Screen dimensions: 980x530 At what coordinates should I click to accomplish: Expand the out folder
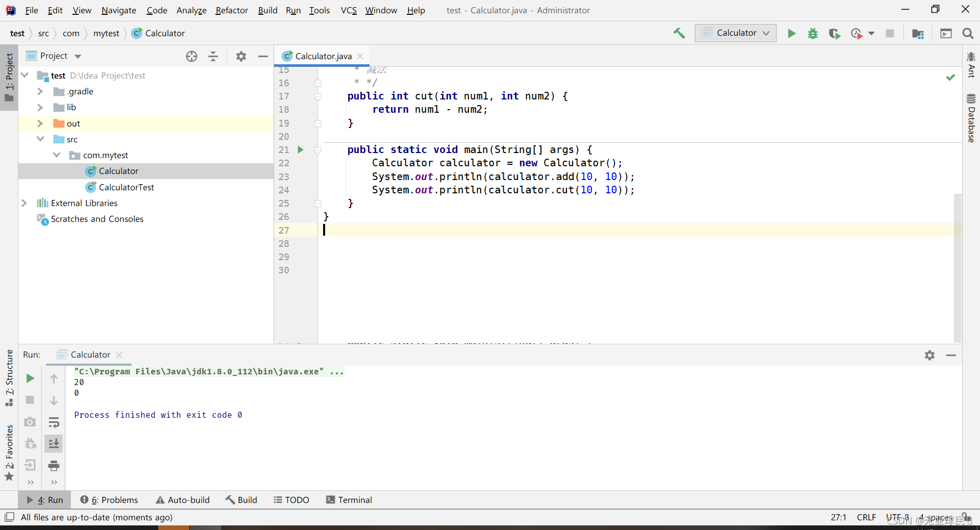coord(40,123)
